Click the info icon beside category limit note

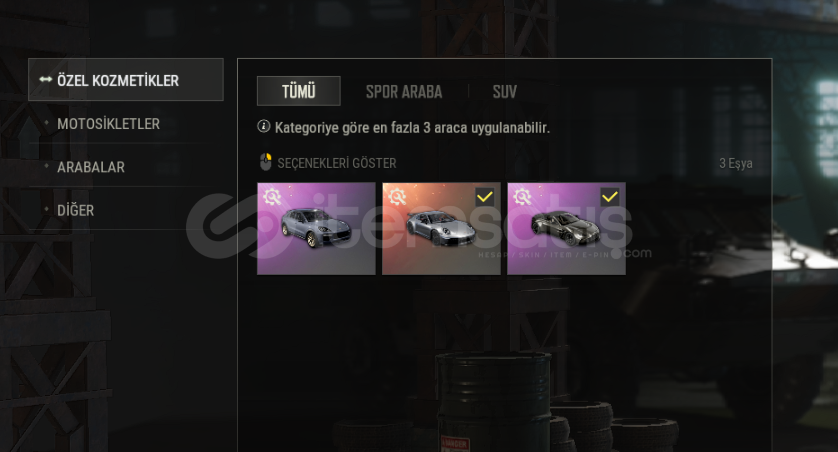click(263, 127)
